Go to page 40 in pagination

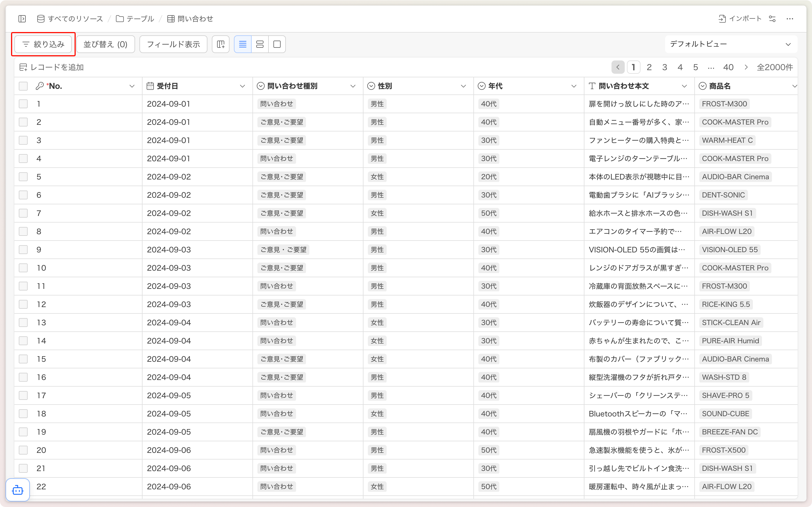[x=728, y=67]
